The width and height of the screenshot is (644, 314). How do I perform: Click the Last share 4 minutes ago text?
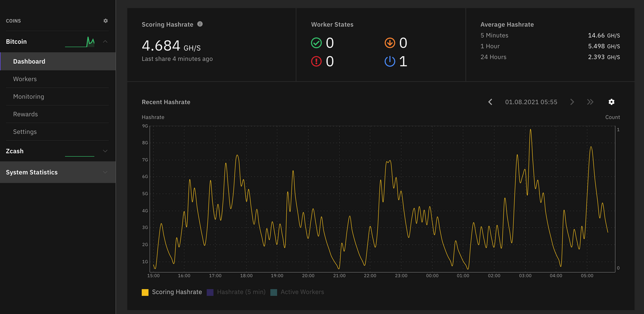pos(177,59)
